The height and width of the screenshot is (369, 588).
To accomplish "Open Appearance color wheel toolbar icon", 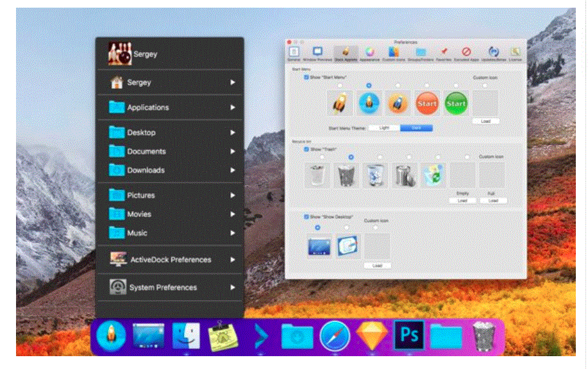I will 370,53.
